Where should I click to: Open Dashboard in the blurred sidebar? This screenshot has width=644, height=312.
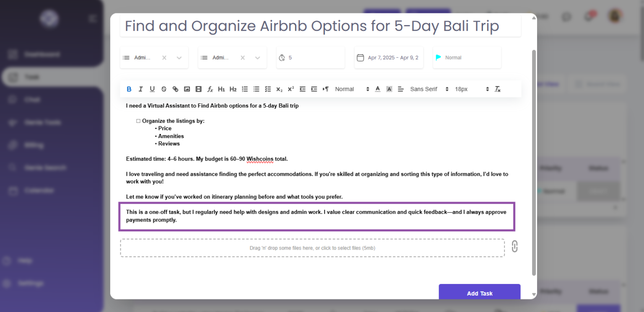point(34,54)
